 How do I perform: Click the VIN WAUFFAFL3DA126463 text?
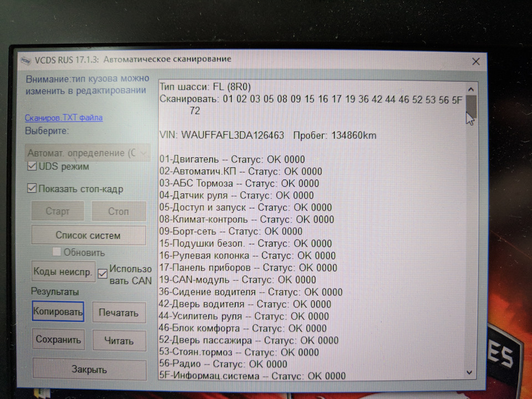click(222, 135)
